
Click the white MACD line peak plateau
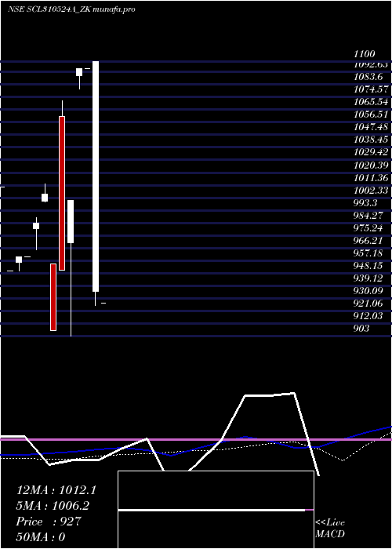(x=270, y=395)
